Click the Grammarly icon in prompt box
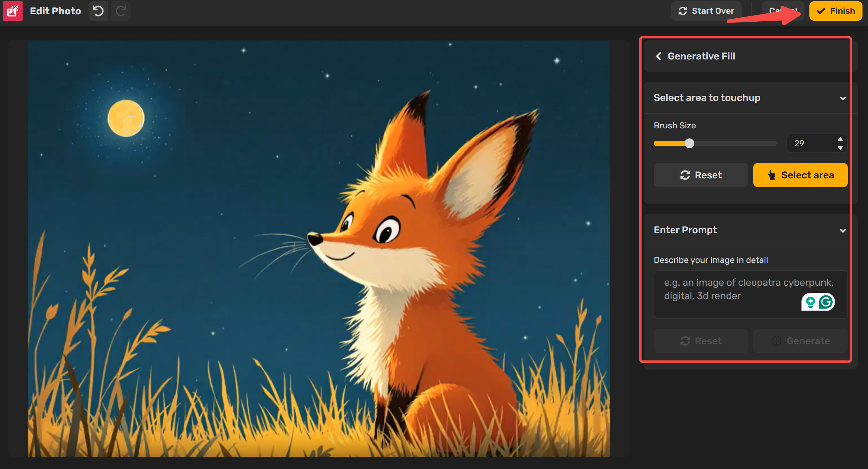This screenshot has width=868, height=469. [x=826, y=302]
